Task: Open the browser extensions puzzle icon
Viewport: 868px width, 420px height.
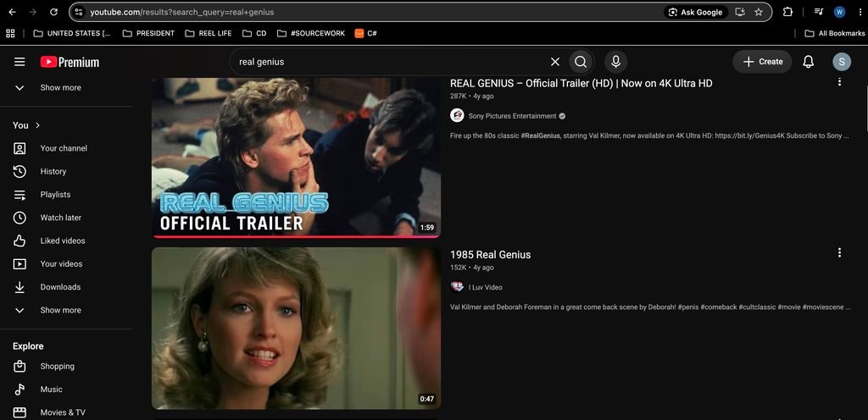Action: pos(787,12)
